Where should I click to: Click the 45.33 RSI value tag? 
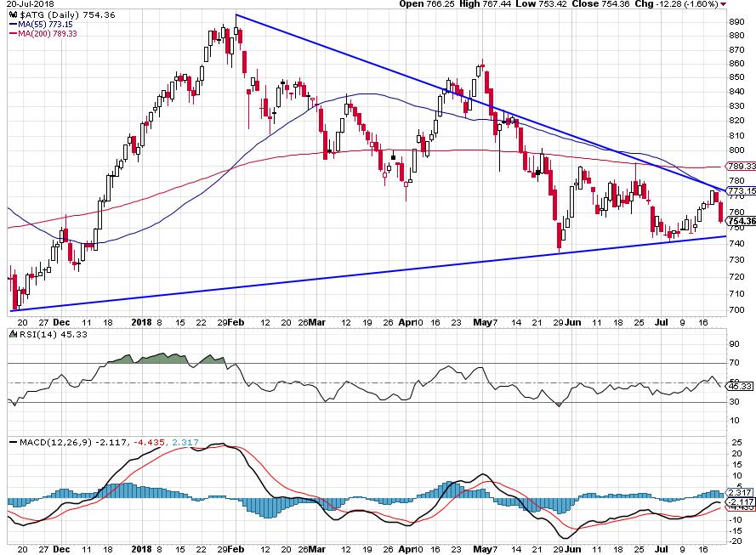pos(740,386)
